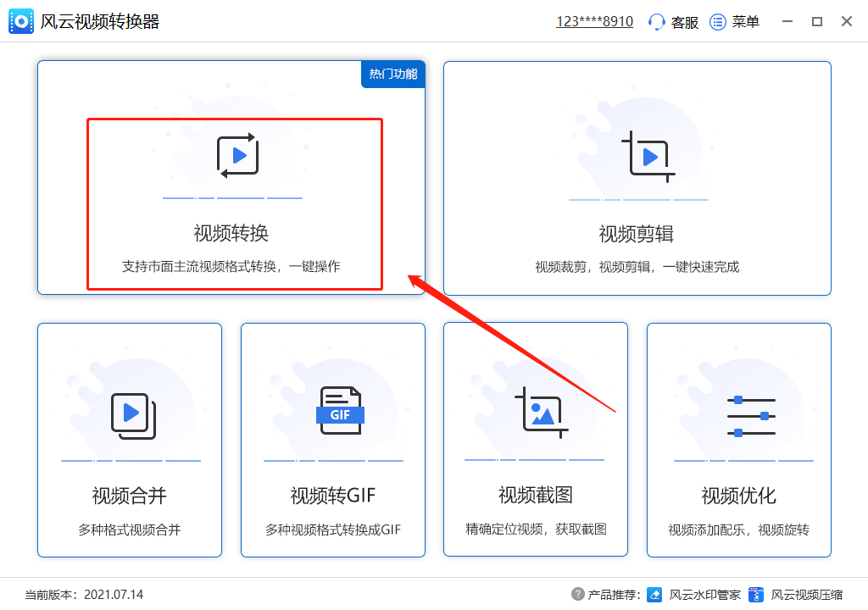Click description 视频添加配乐，视频旋转
Viewport: 868px width, 610px height.
coord(738,530)
